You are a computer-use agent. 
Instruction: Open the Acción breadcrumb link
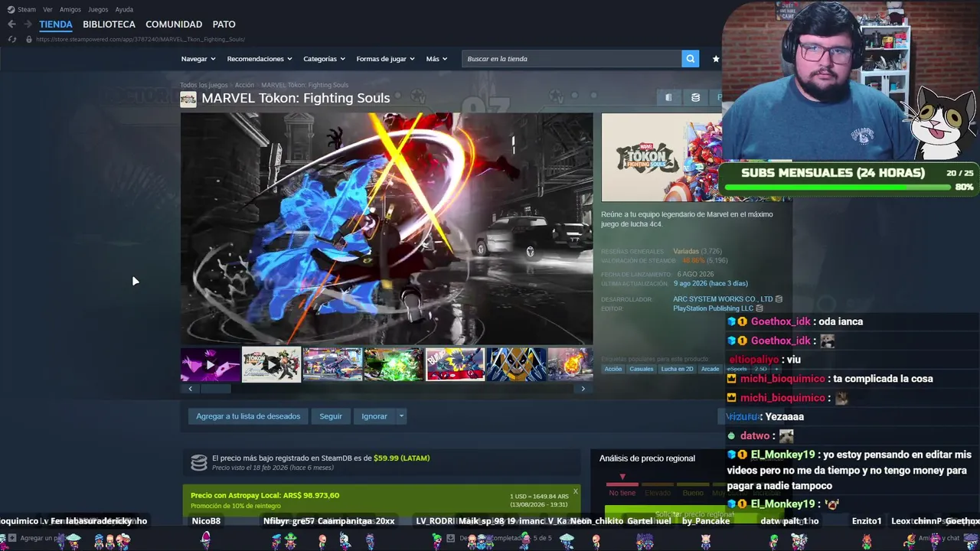244,85
